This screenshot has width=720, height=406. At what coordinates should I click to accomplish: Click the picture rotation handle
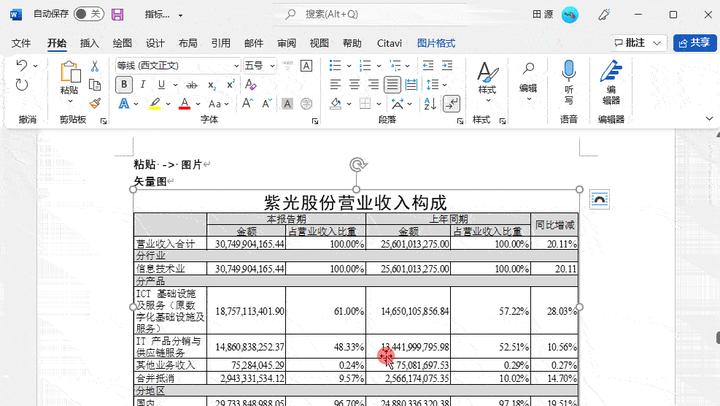click(x=357, y=164)
